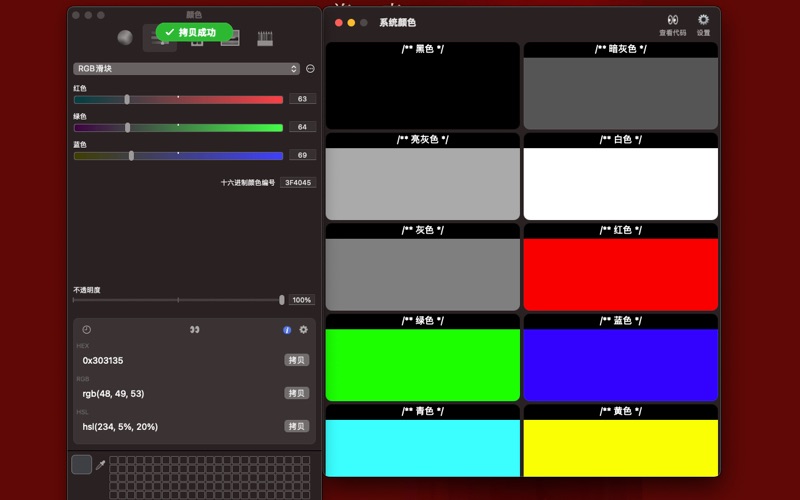The image size is (800, 500).
Task: Switch to the pencils color picker tab
Action: click(x=265, y=38)
